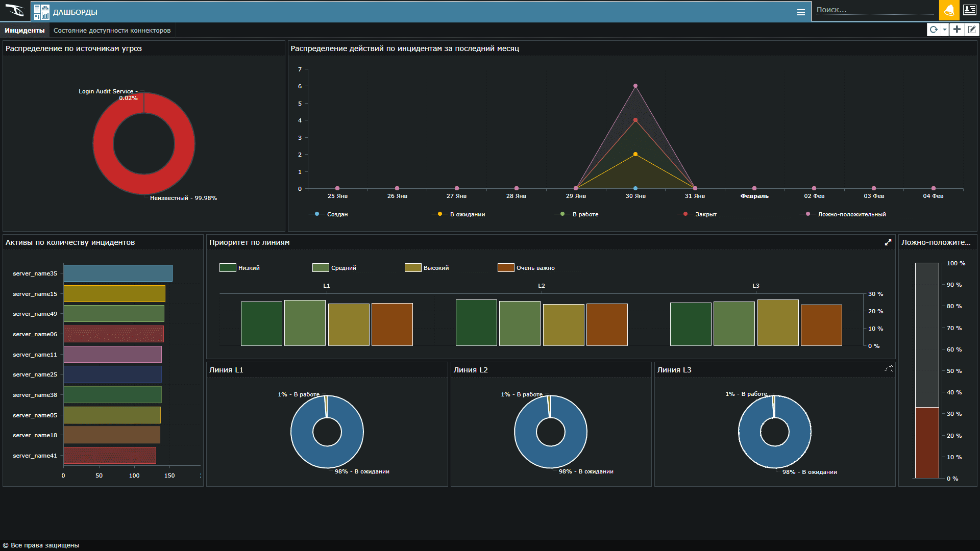Click the notifications bell icon
980x551 pixels.
pos(949,10)
